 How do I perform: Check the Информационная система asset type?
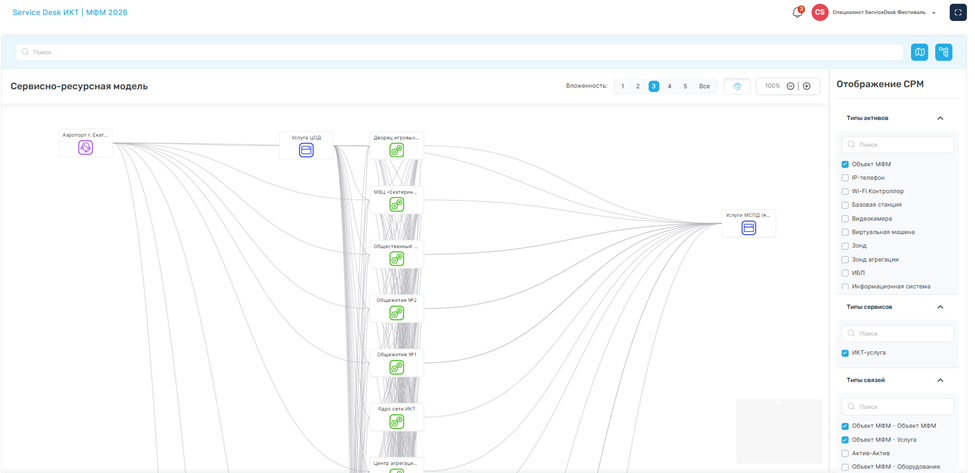coord(845,287)
